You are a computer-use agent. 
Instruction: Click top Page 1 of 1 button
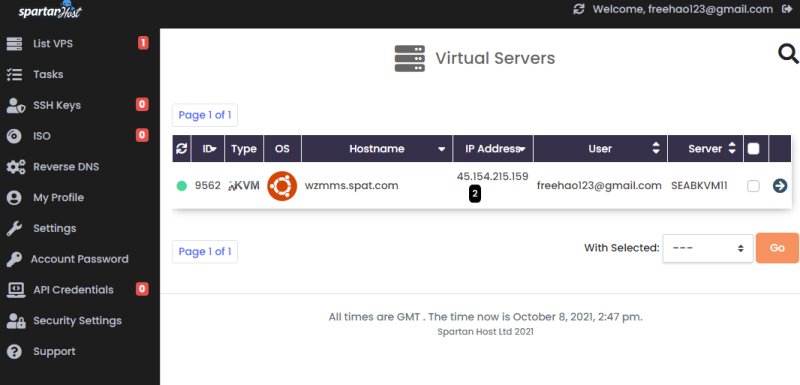pos(205,115)
